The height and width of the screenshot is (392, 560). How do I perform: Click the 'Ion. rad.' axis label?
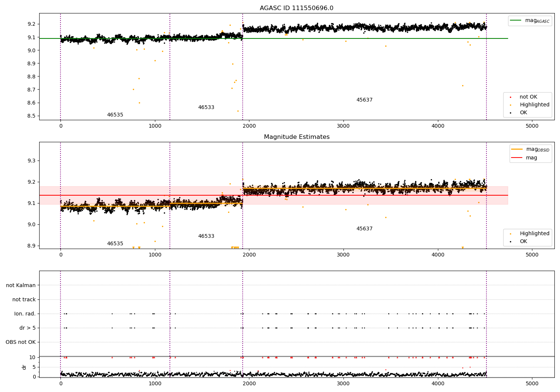25,314
